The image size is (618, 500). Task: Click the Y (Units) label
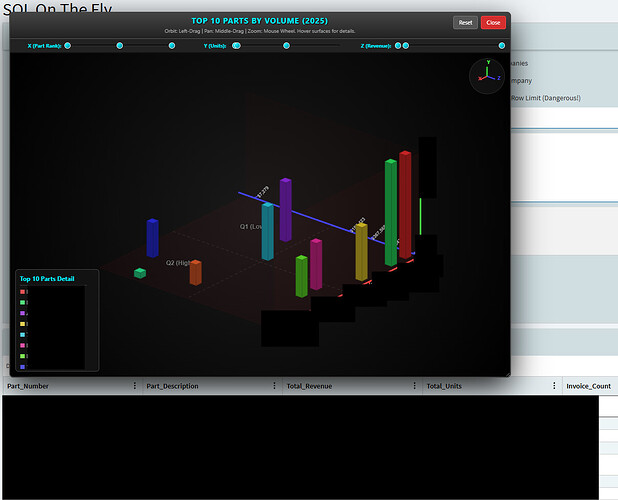pos(215,46)
